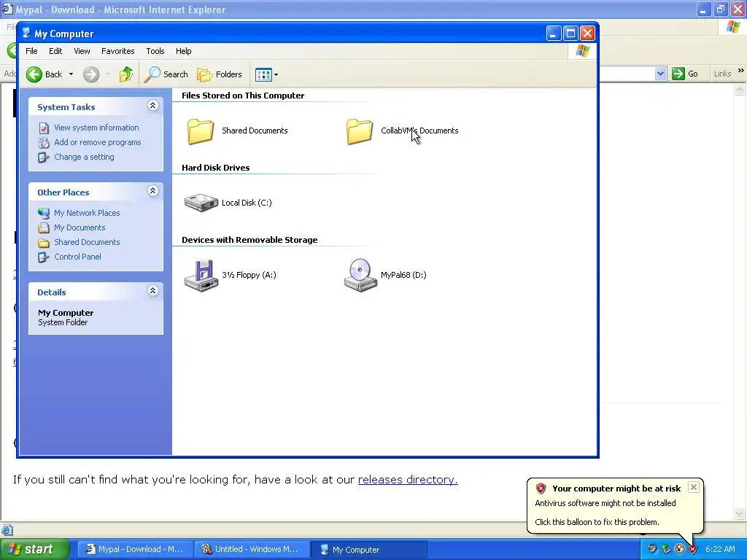Image resolution: width=747 pixels, height=560 pixels.
Task: Click the View system information icon
Action: click(44, 128)
